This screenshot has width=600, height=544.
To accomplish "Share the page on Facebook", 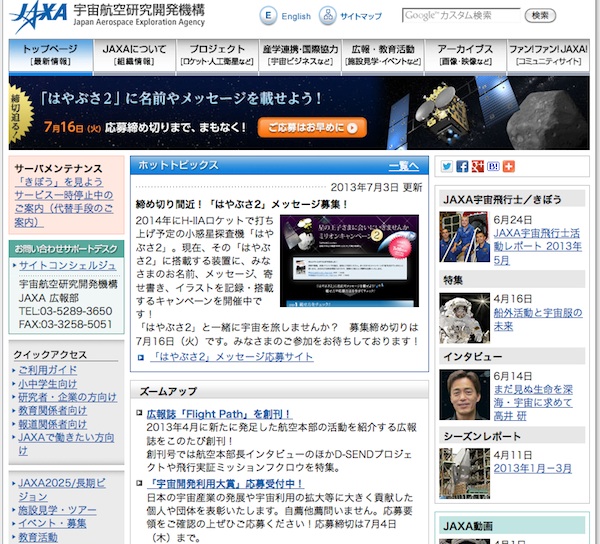I will tap(462, 166).
